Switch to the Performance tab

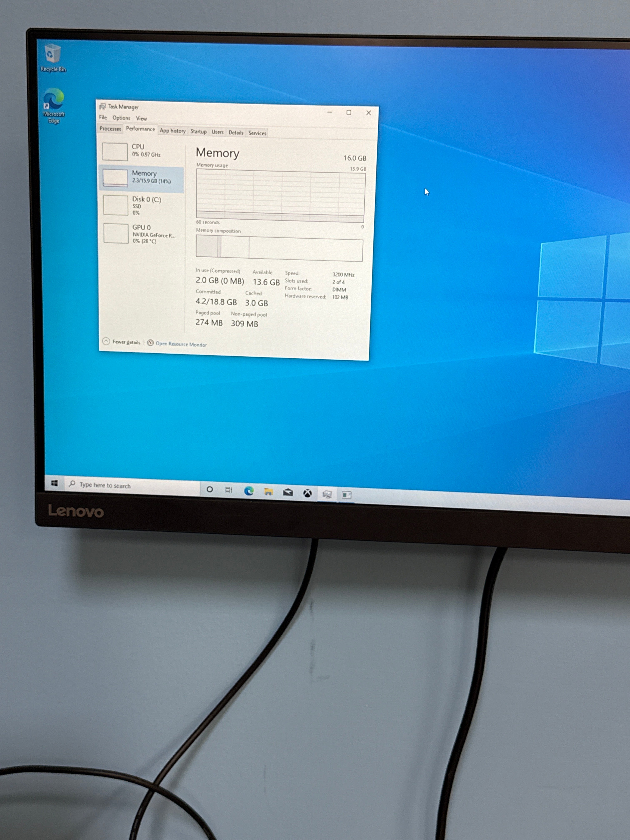click(140, 129)
